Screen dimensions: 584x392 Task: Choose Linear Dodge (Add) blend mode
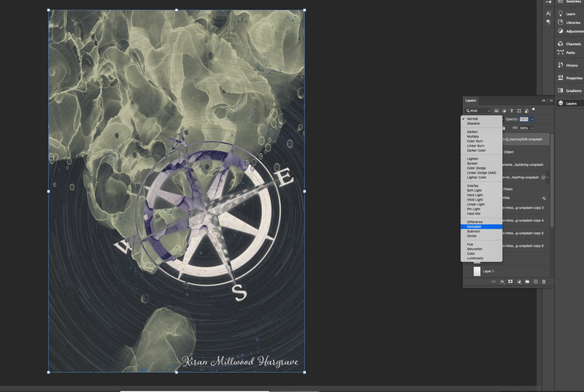(481, 172)
